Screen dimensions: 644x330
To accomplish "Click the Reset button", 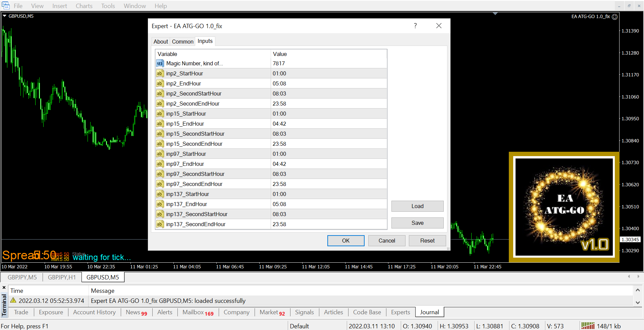I will click(427, 241).
